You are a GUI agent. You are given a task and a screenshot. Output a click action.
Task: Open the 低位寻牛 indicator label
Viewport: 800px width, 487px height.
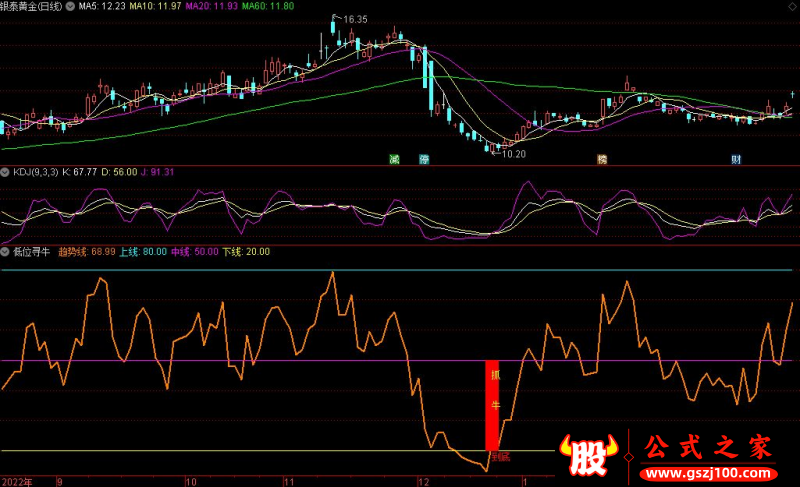point(31,251)
